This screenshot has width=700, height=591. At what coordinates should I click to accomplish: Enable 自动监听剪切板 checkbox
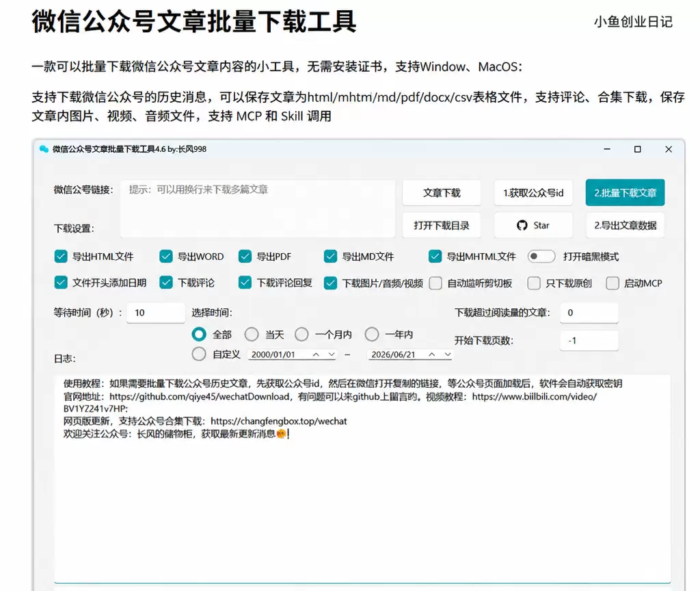[x=435, y=283]
